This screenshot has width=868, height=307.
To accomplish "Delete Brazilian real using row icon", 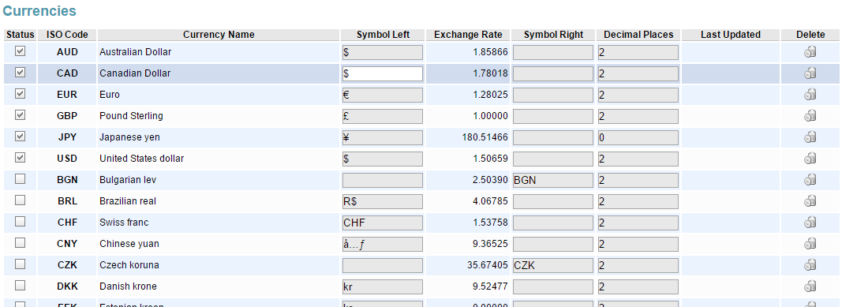I will coord(810,200).
